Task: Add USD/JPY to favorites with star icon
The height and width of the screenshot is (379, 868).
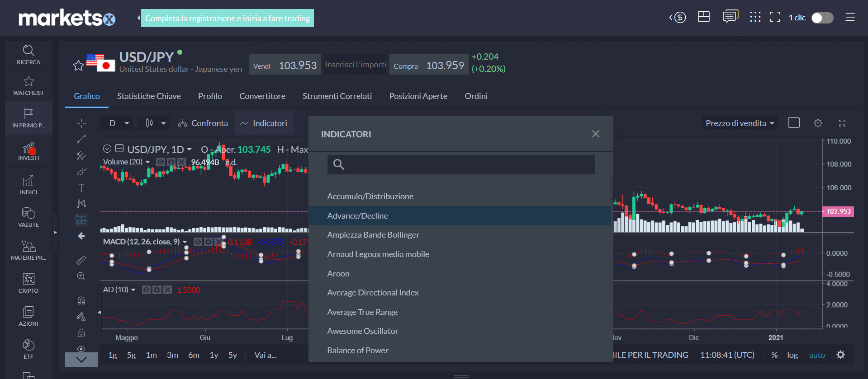Action: (x=78, y=66)
